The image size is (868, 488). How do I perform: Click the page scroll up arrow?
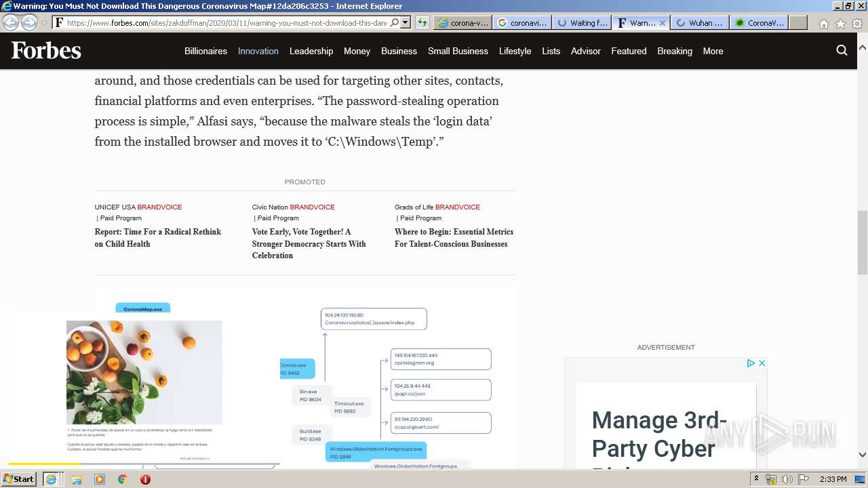click(862, 49)
